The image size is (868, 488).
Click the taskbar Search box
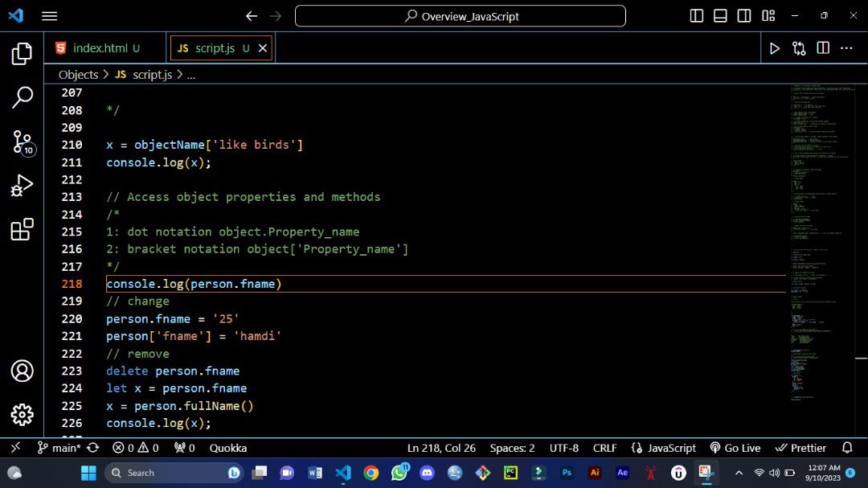pyautogui.click(x=174, y=473)
